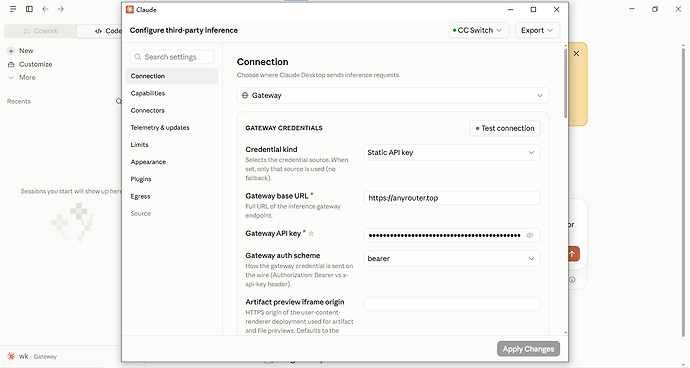Maximize the Claude settings dialog
This screenshot has width=690, height=368.
(x=533, y=10)
